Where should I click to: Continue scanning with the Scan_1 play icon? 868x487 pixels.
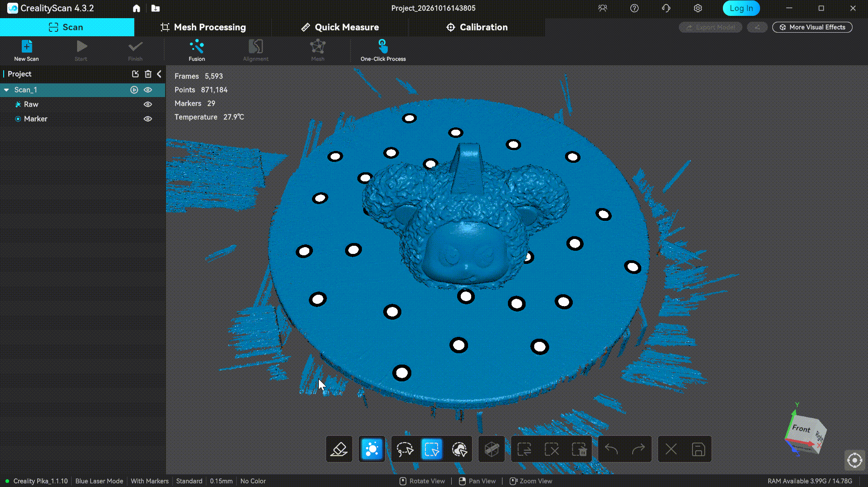(x=134, y=90)
